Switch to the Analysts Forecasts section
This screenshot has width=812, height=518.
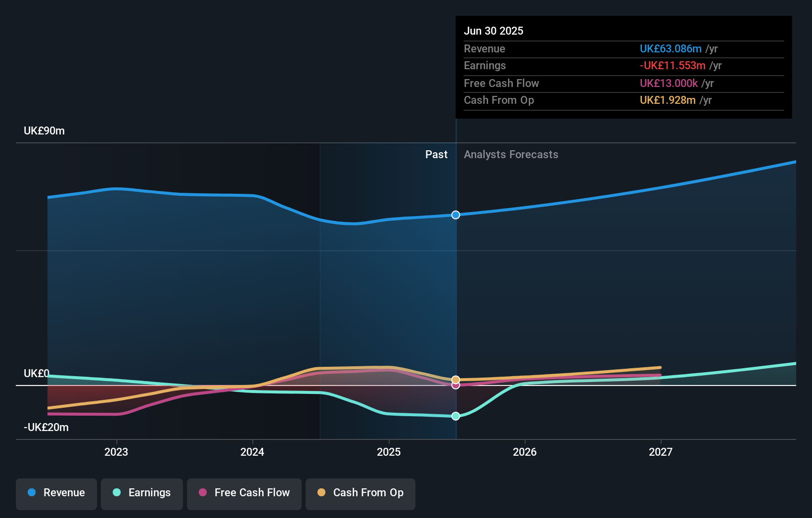(511, 154)
